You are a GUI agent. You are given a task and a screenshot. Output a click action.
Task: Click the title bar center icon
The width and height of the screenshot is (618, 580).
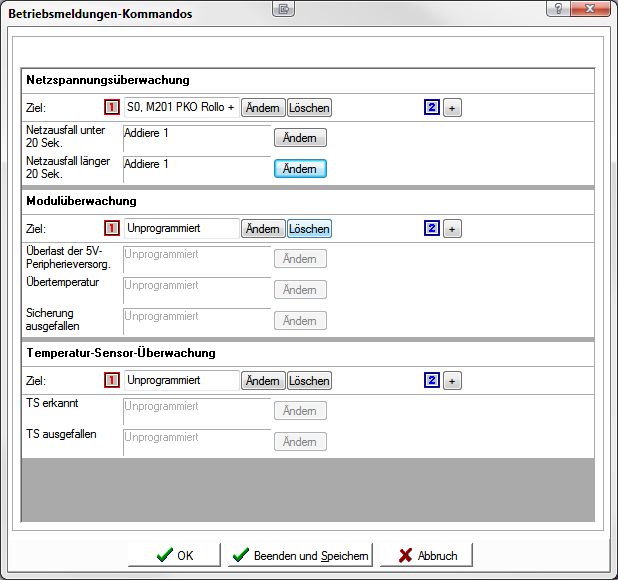tap(284, 9)
